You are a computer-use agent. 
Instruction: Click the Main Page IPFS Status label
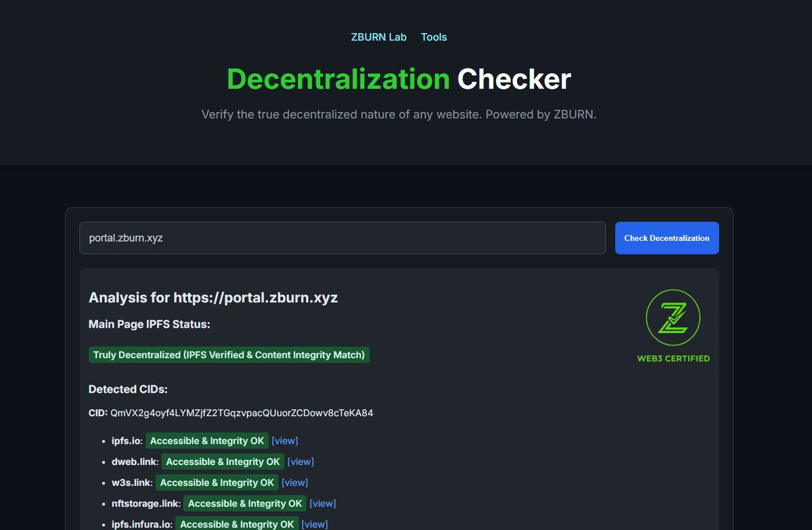pos(150,324)
